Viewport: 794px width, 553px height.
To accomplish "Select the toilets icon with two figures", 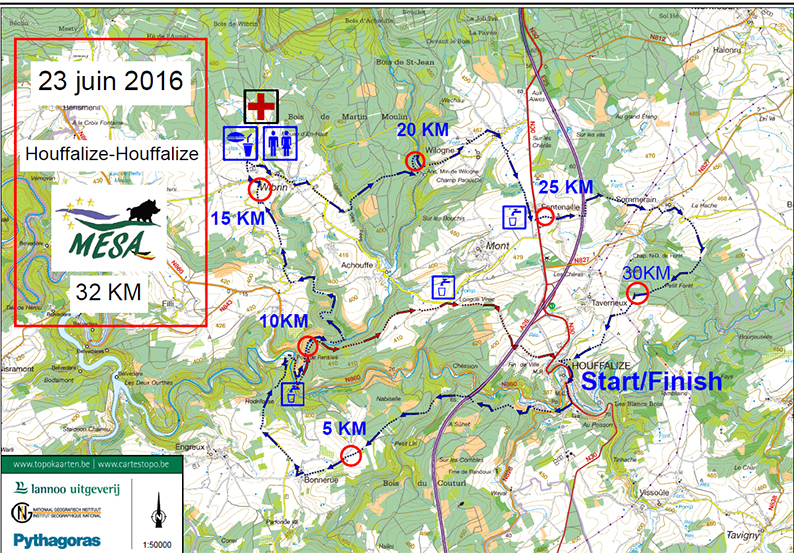I will pyautogui.click(x=280, y=143).
